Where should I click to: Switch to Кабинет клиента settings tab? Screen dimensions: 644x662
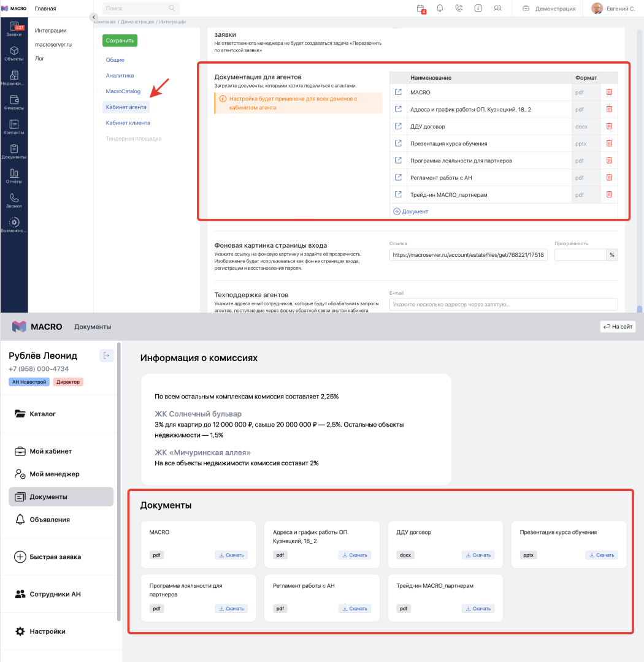(128, 123)
